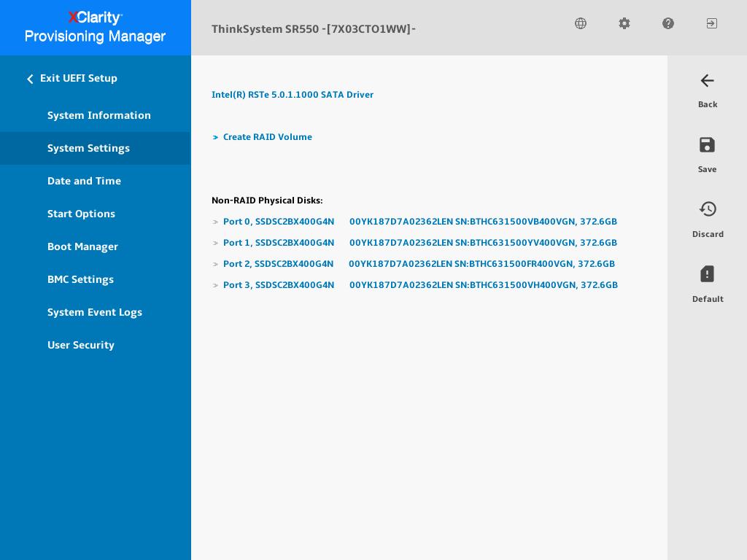Open the Intel RSTe SATA Driver link
Viewport: 747px width, 560px height.
293,94
